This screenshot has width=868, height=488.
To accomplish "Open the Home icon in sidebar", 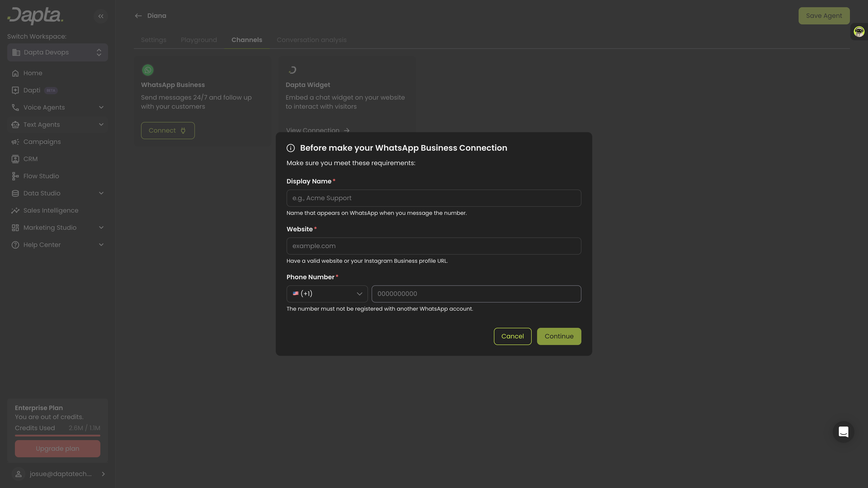I will [x=15, y=73].
